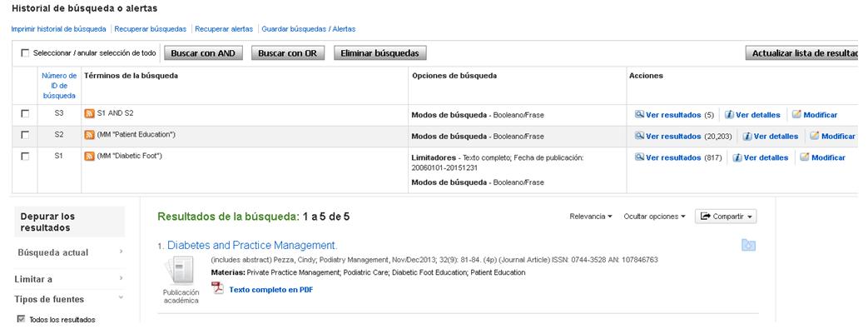Image resolution: width=868 pixels, height=334 pixels.
Task: Open the Relevancia sort dropdown
Action: pyautogui.click(x=590, y=217)
